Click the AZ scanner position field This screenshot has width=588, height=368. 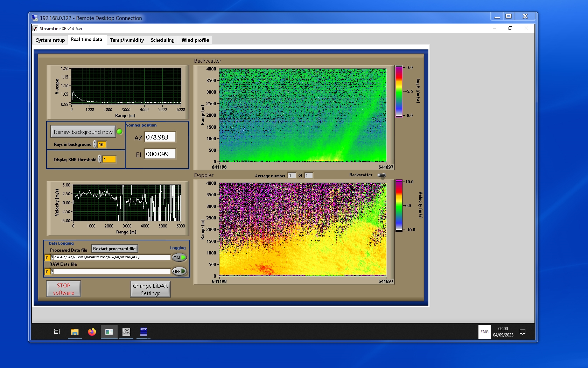160,137
